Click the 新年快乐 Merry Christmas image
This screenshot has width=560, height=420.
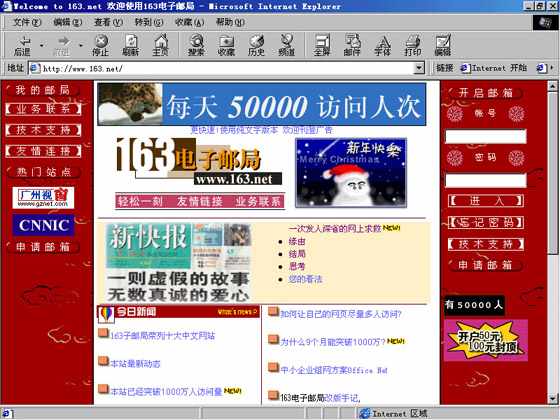point(351,173)
